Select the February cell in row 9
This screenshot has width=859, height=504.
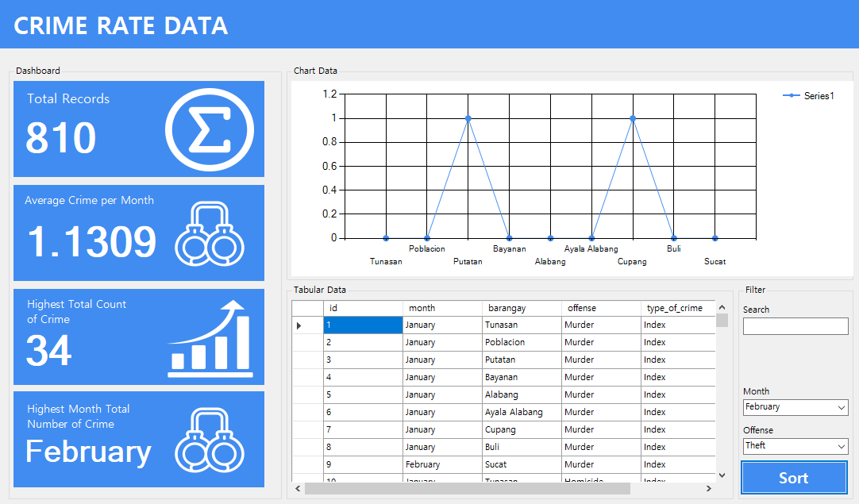click(442, 465)
